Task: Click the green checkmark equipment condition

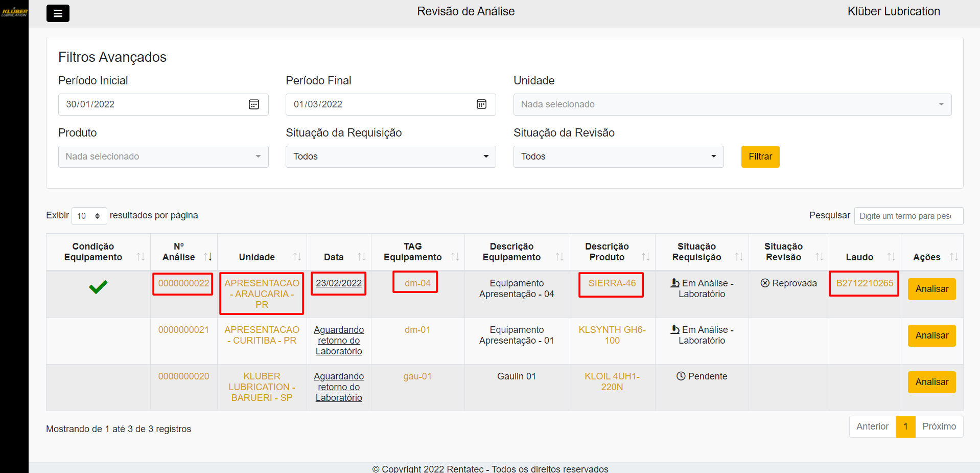Action: (98, 287)
